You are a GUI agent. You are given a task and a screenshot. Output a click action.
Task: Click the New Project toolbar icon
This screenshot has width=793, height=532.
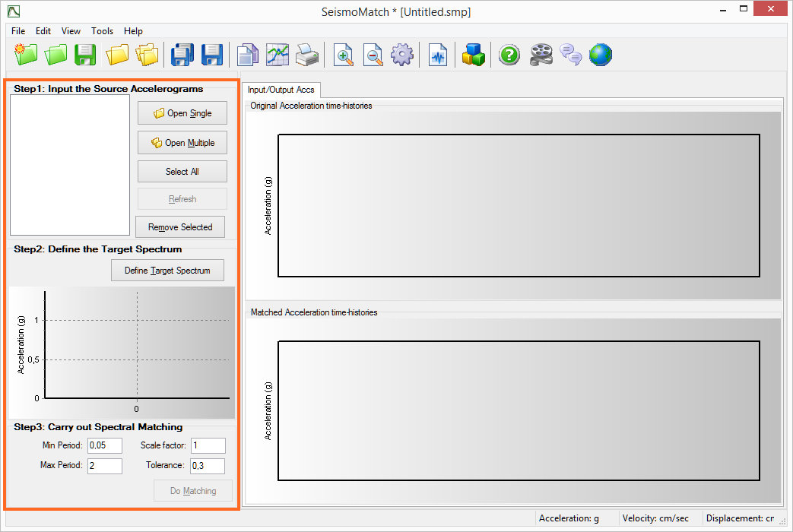(x=25, y=55)
